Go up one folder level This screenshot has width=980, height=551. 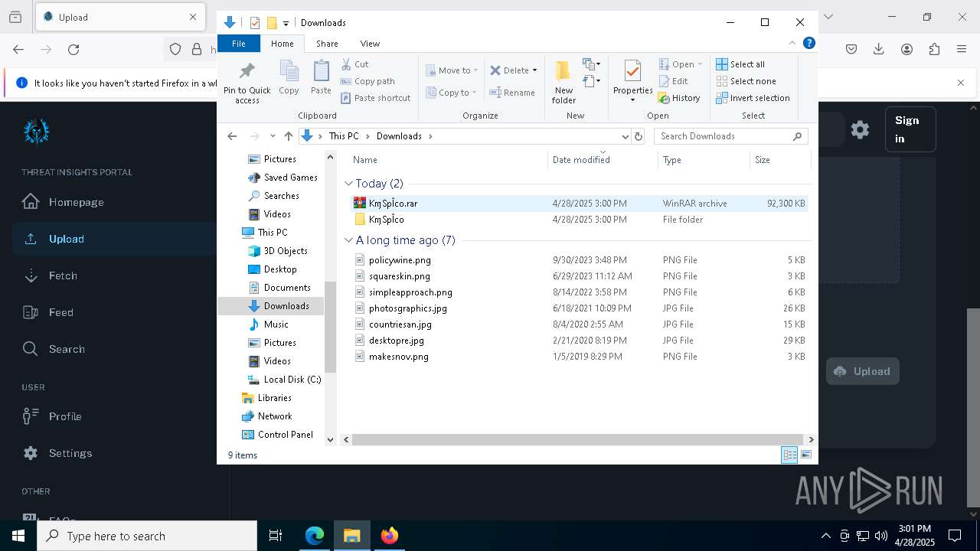tap(288, 136)
